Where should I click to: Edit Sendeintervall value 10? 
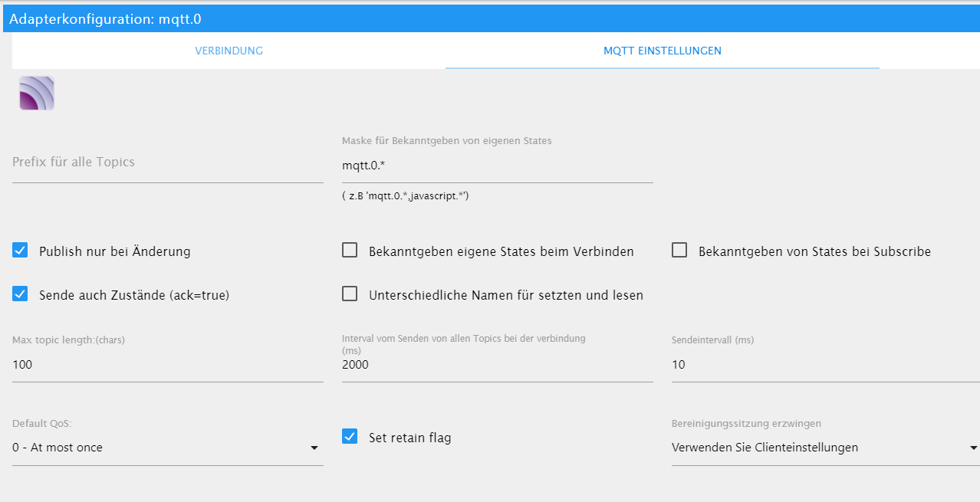point(826,365)
